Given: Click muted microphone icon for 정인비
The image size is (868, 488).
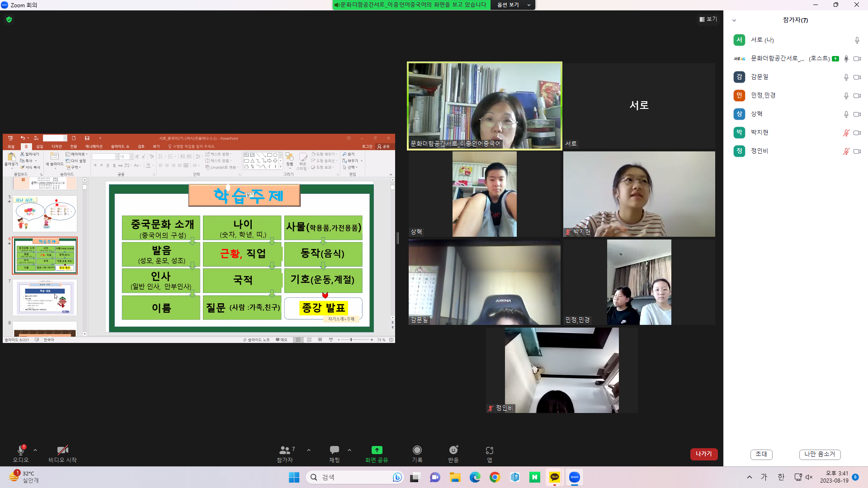Looking at the screenshot, I should click(846, 151).
